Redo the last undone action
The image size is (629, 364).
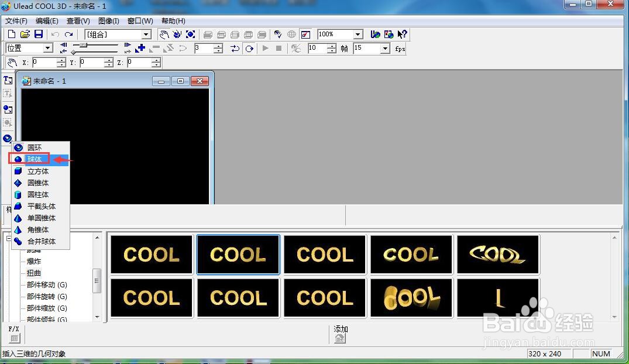(x=69, y=35)
